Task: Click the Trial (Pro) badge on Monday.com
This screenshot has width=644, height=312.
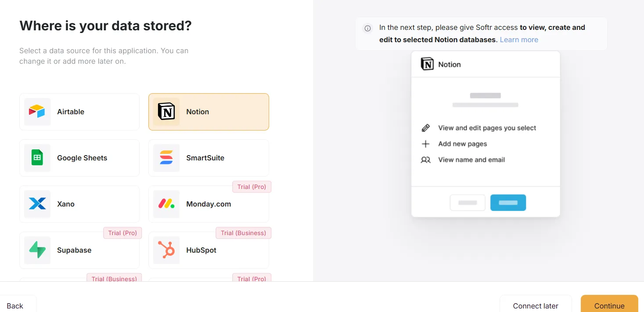Action: (252, 187)
